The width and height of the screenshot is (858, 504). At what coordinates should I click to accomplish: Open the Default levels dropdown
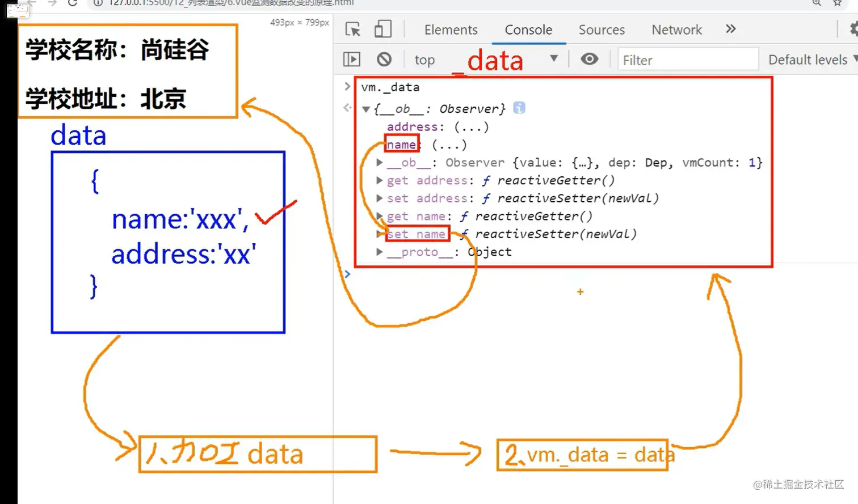(812, 60)
